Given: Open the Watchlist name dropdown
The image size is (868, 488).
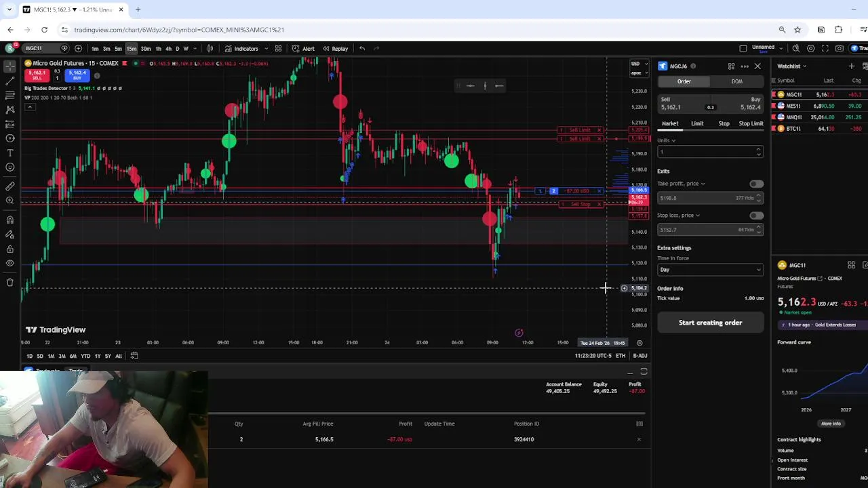Looking at the screenshot, I should 792,66.
